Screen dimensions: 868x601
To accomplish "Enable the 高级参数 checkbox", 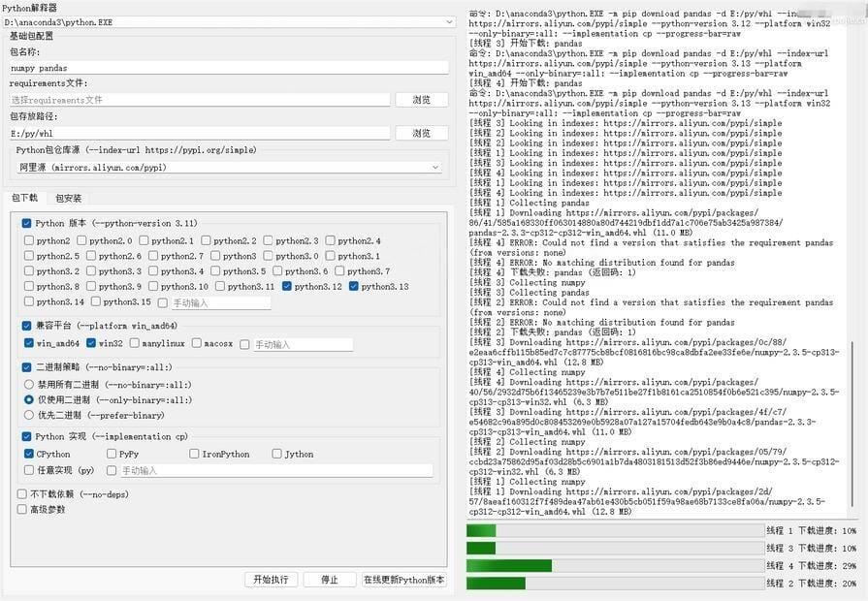I will [22, 509].
